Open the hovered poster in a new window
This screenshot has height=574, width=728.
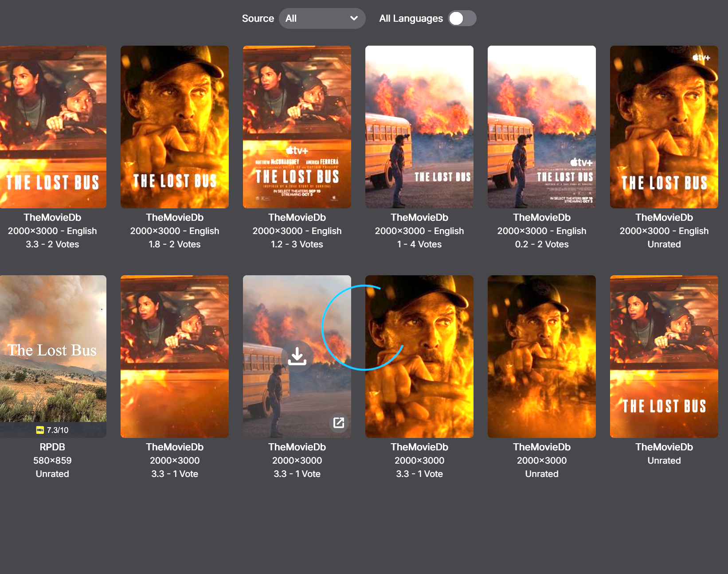pyautogui.click(x=339, y=422)
